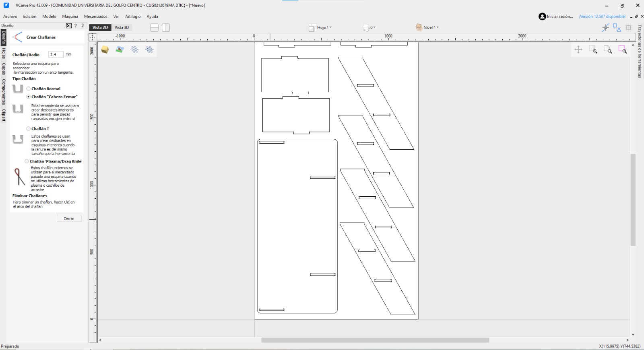Open the Mecanizados menu
Image resolution: width=644 pixels, height=350 pixels.
96,16
